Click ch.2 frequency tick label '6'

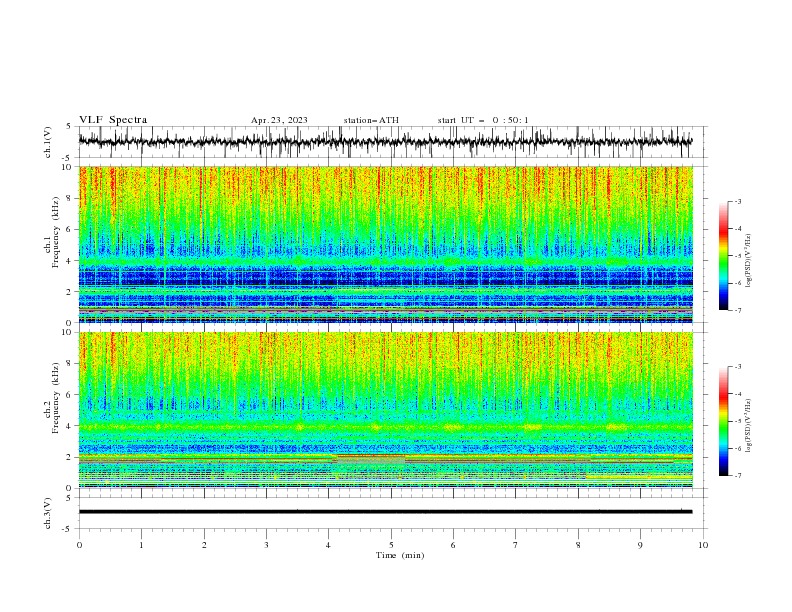click(71, 394)
